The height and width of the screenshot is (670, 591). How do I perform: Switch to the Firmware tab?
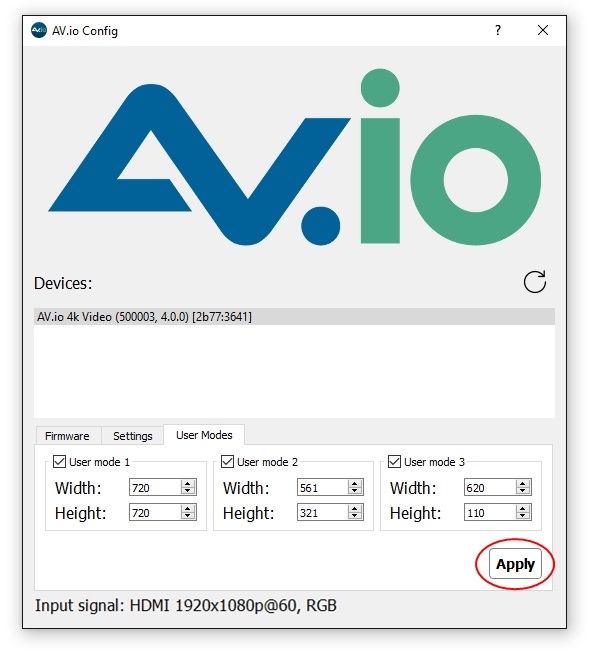coord(68,436)
